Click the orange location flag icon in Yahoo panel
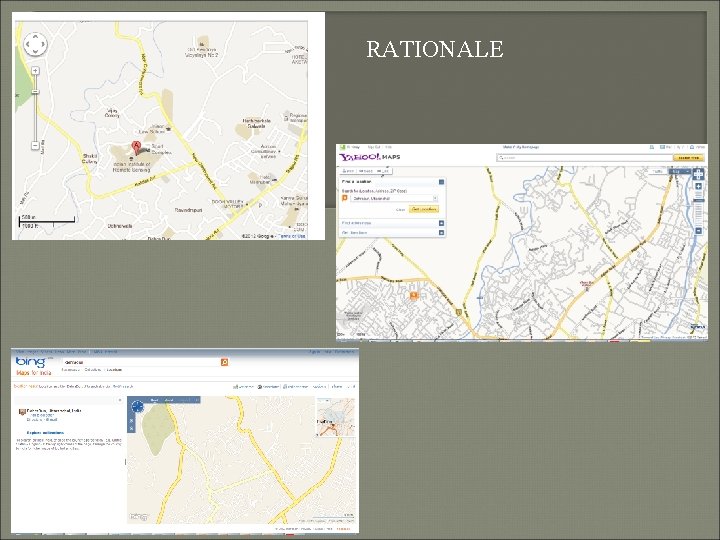The image size is (720, 540). click(344, 198)
